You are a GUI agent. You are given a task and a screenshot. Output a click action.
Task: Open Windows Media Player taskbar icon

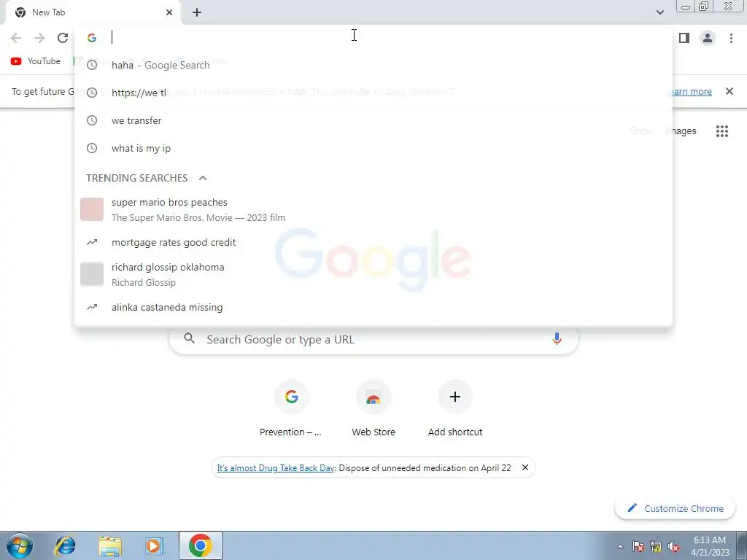[154, 545]
